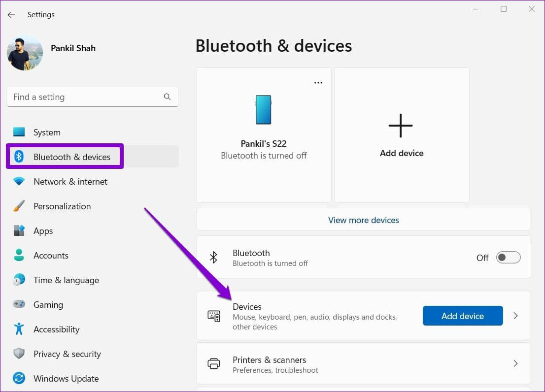Click the Printers & scanners title
This screenshot has height=392, width=545.
click(x=270, y=359)
